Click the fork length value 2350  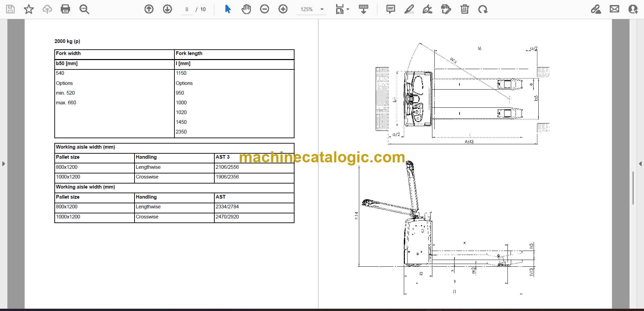click(181, 132)
